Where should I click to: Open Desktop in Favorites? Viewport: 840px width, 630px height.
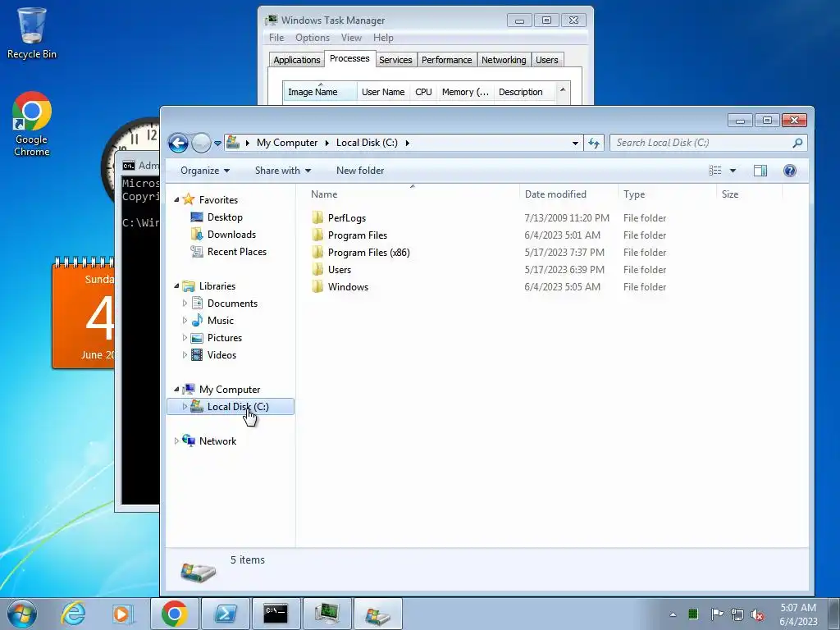pos(225,217)
